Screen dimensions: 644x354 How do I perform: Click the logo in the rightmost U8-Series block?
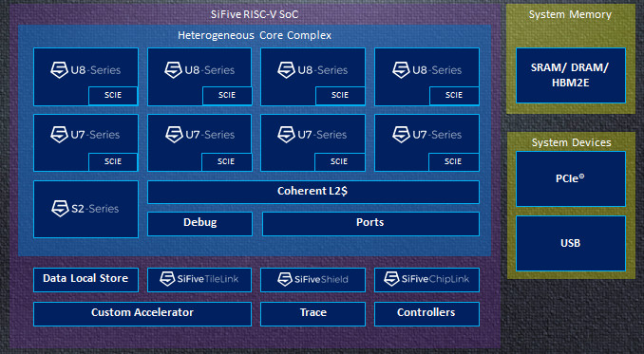(401, 69)
